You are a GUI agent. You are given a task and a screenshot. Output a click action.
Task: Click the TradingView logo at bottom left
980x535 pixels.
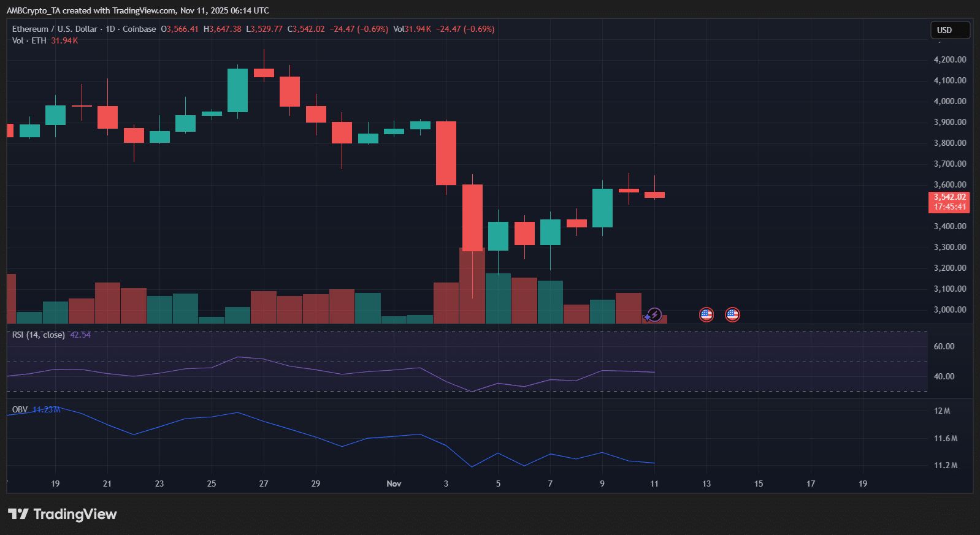pos(62,514)
